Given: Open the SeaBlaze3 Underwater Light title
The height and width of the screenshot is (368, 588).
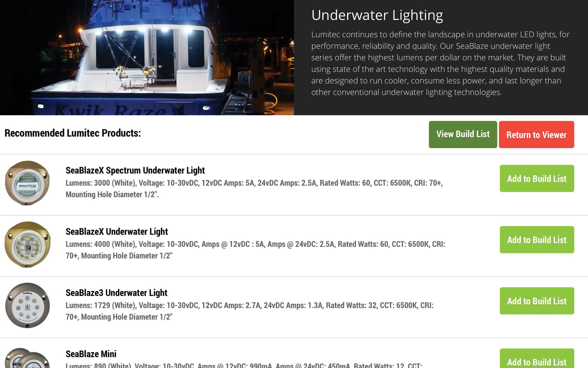Looking at the screenshot, I should coord(116,293).
